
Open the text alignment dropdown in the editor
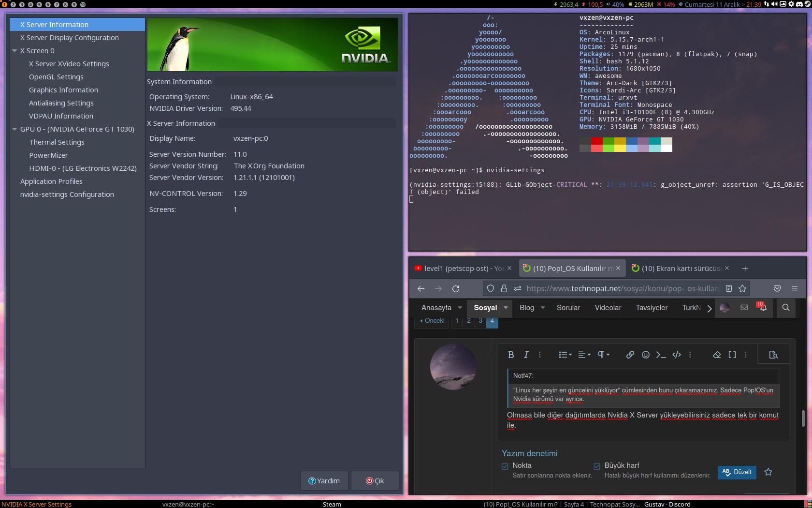(584, 355)
